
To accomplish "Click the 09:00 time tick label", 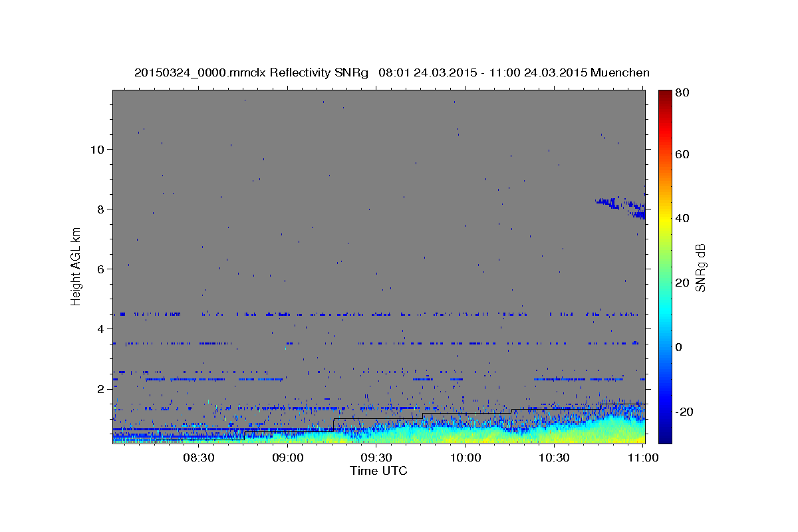I will tap(287, 458).
